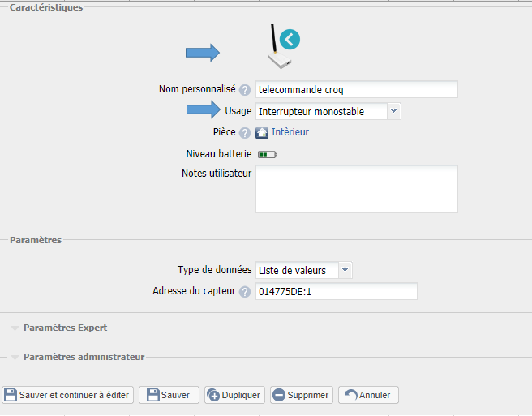This screenshot has width=532, height=416.
Task: Open the Intérieur room link
Action: click(x=290, y=132)
